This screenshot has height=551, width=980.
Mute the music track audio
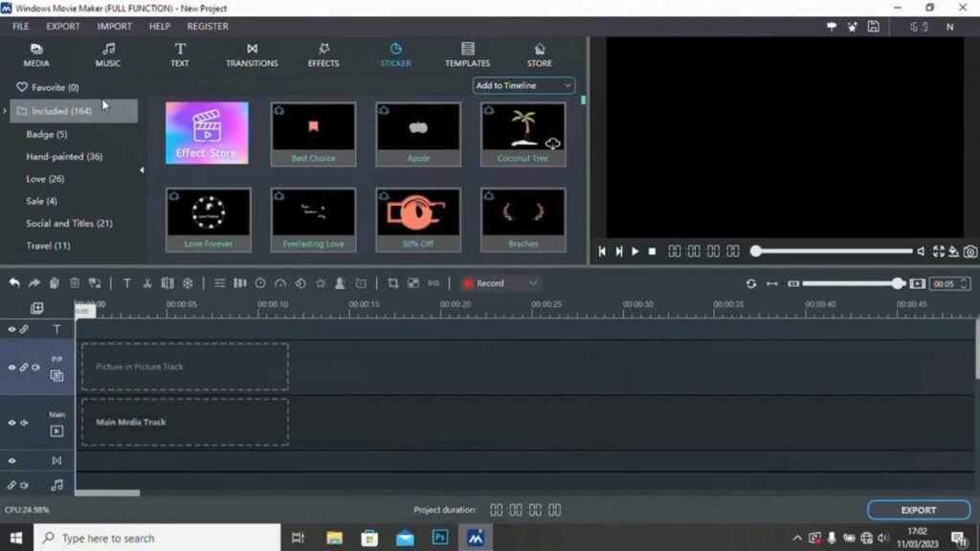pos(24,485)
